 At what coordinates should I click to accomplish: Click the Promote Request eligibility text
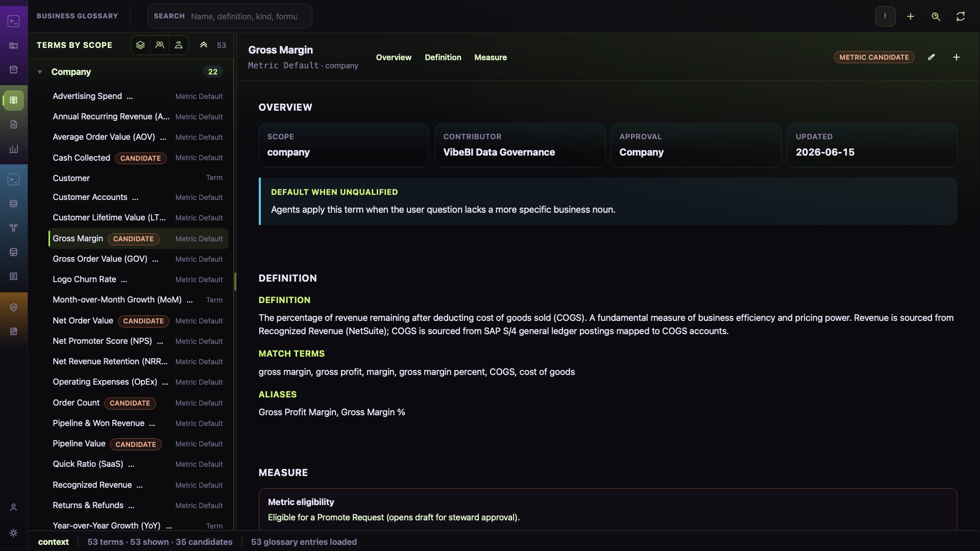[x=394, y=517]
